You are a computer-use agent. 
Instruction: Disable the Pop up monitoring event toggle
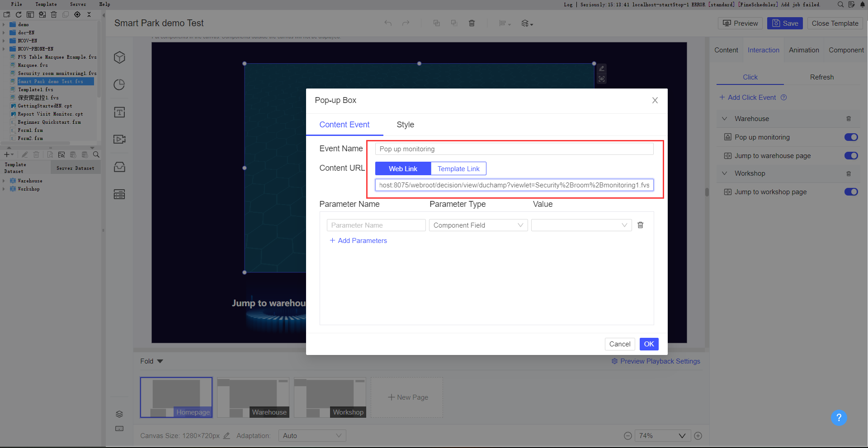[851, 137]
